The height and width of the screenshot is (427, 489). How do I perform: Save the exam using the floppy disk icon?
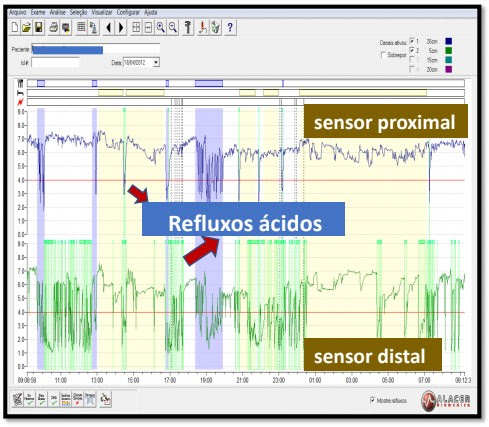(x=39, y=27)
